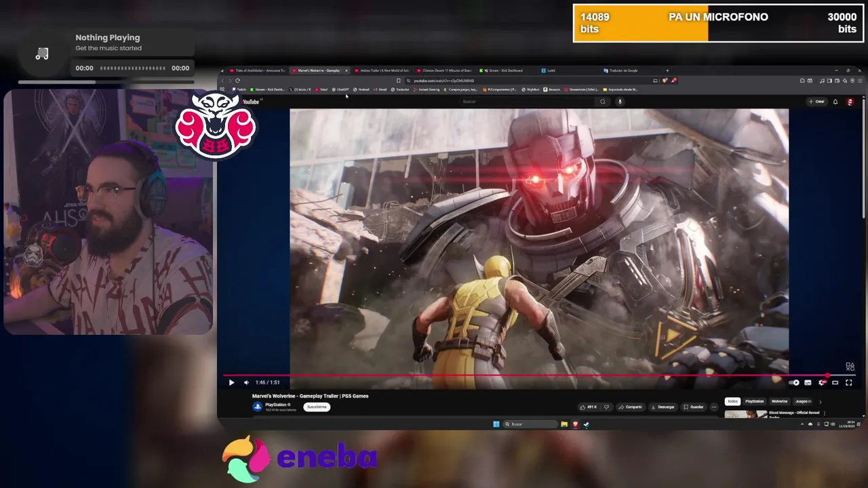
Task: Switch to Stream - Kick Dashboard tab
Action: 505,70
